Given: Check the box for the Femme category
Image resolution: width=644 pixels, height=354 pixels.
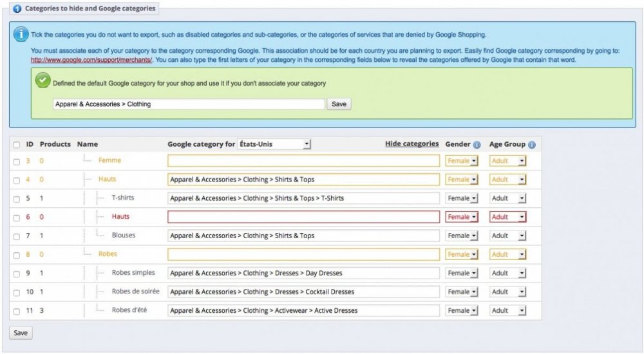Looking at the screenshot, I should [17, 161].
